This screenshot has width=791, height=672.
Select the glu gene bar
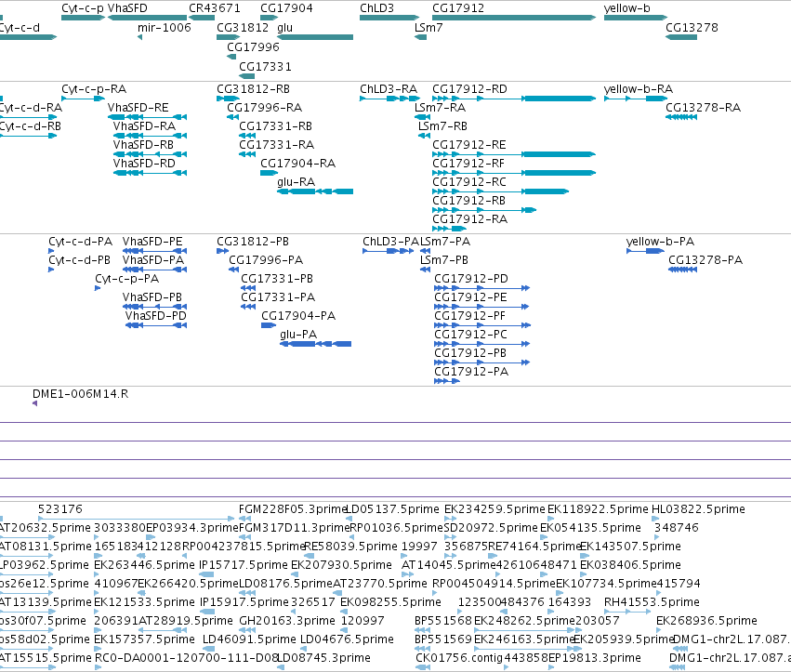315,37
